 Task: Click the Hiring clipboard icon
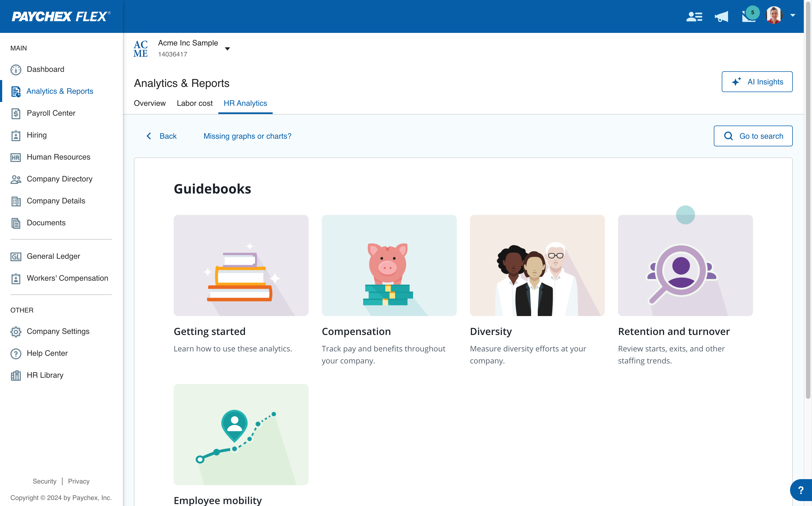(16, 135)
